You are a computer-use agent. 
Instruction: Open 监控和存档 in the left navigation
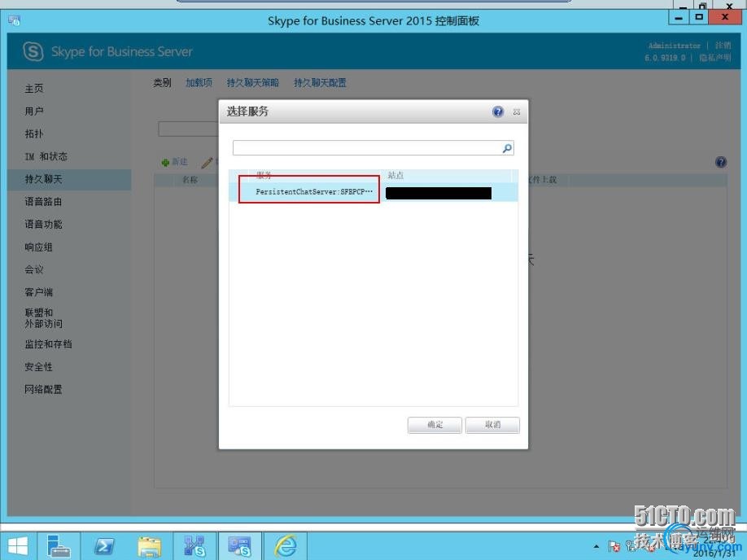click(48, 344)
